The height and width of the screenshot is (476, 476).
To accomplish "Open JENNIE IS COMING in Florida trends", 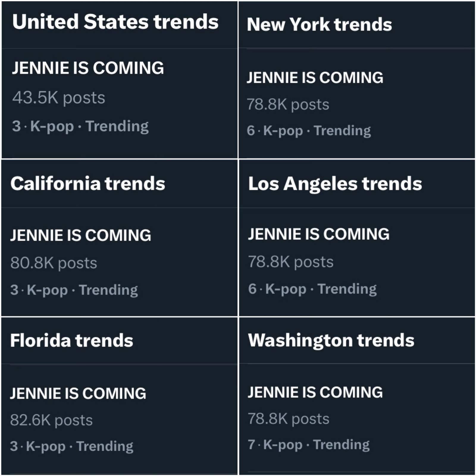I will (x=78, y=393).
